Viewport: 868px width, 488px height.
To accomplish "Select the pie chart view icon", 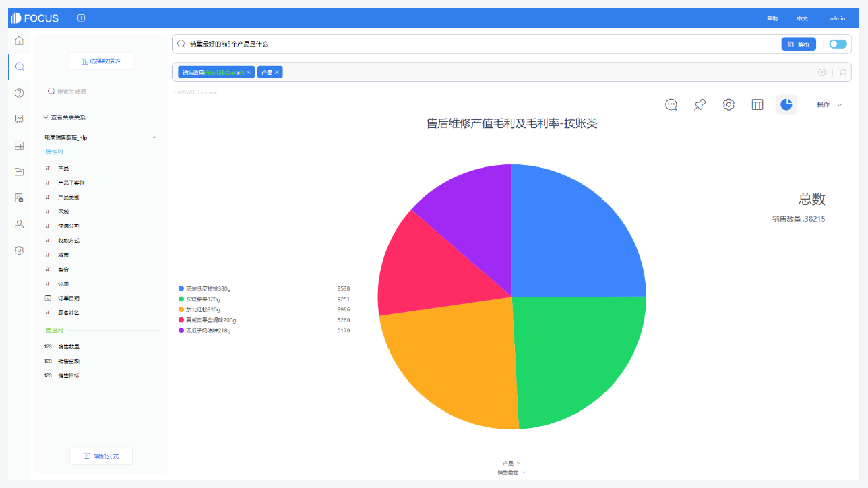I will pos(786,104).
